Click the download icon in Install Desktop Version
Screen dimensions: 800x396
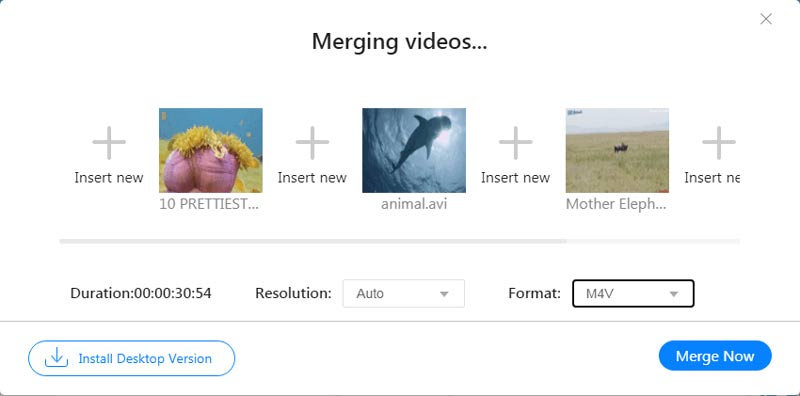[x=57, y=358]
